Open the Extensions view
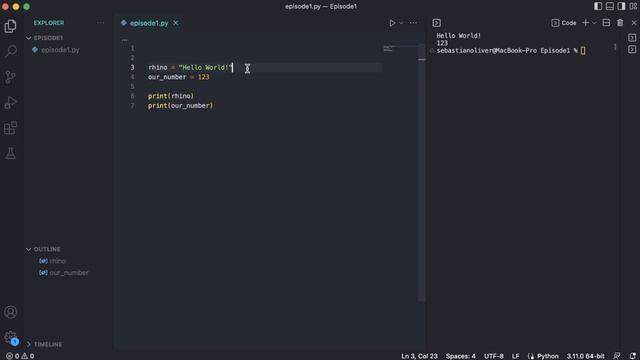The width and height of the screenshot is (640, 360). 11,128
